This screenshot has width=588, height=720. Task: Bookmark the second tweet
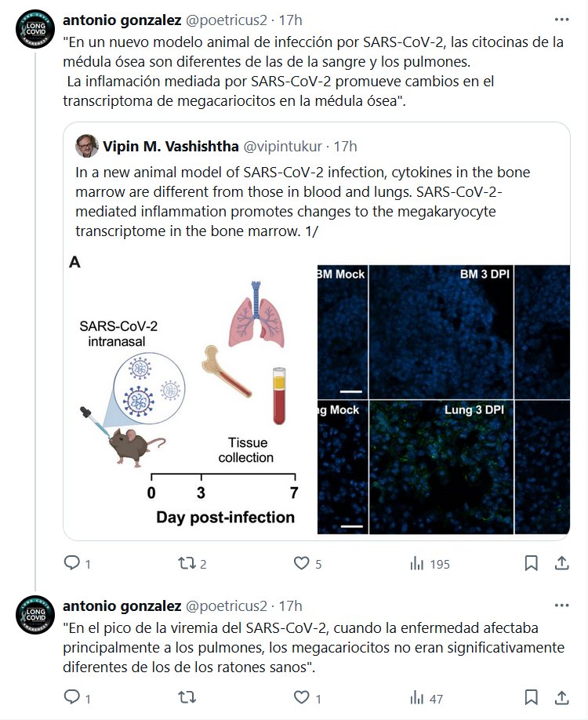(531, 697)
